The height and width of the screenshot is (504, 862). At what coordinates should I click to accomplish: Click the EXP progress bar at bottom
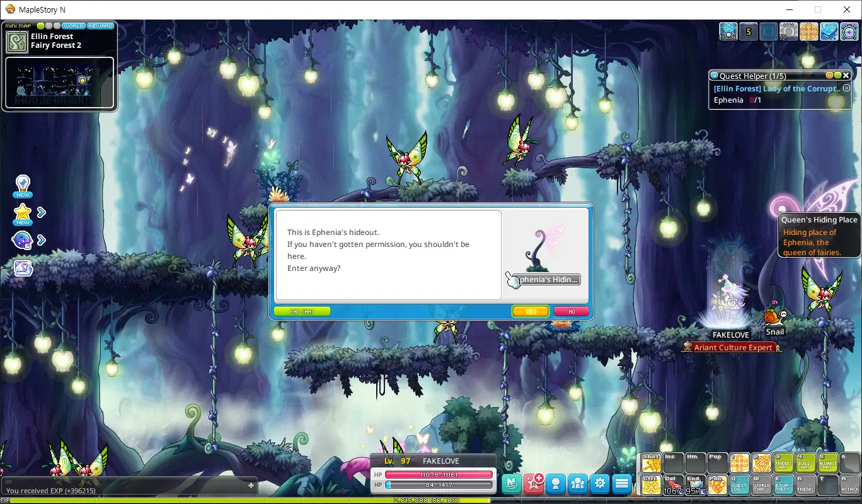[x=431, y=501]
